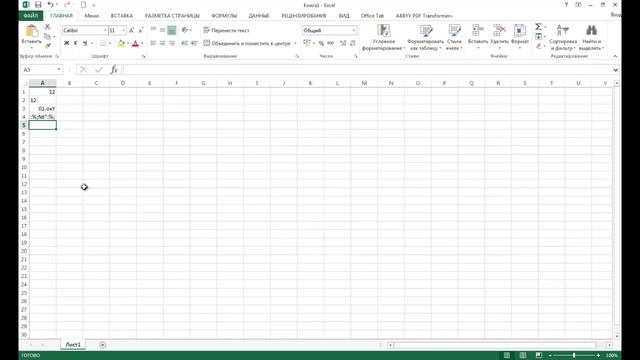Switch to the ДАННЫЕ tab
This screenshot has width=640, height=360.
259,16
